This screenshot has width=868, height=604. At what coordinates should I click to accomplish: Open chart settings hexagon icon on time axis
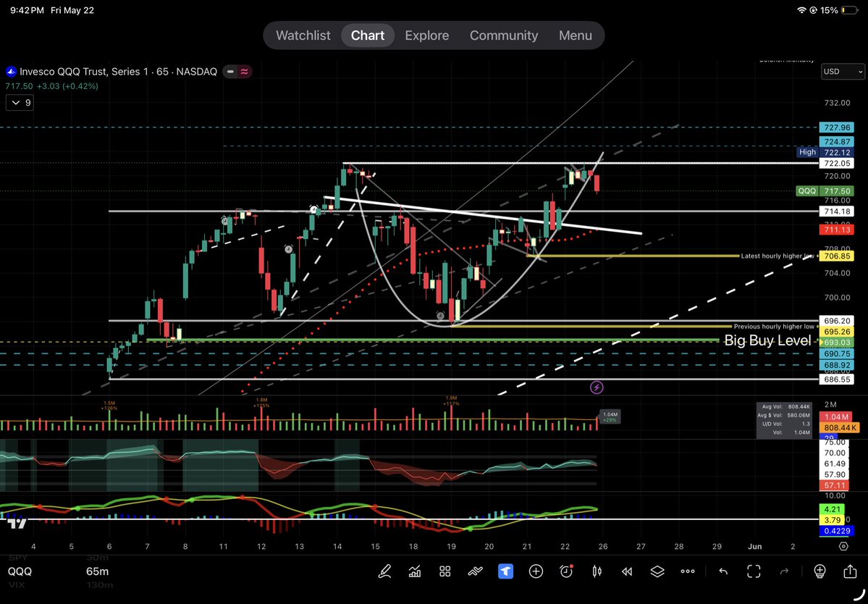[x=843, y=546]
